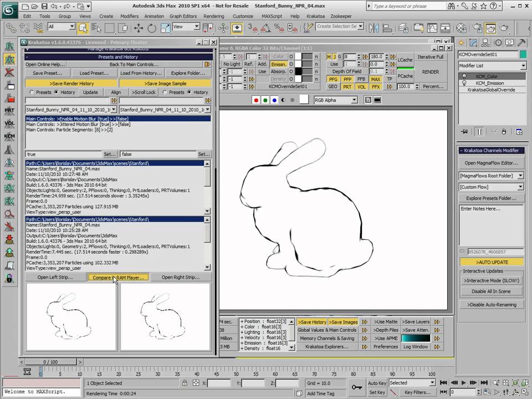Click the Play Animation button

[463, 383]
